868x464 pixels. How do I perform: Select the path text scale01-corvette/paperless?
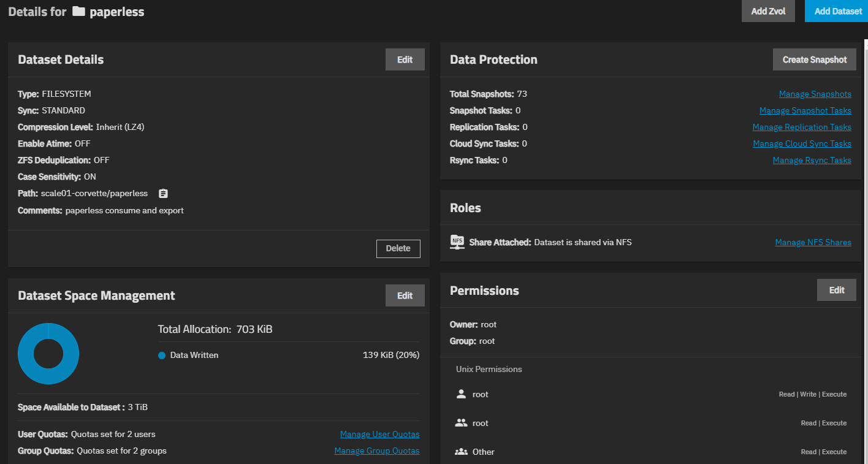pos(94,193)
